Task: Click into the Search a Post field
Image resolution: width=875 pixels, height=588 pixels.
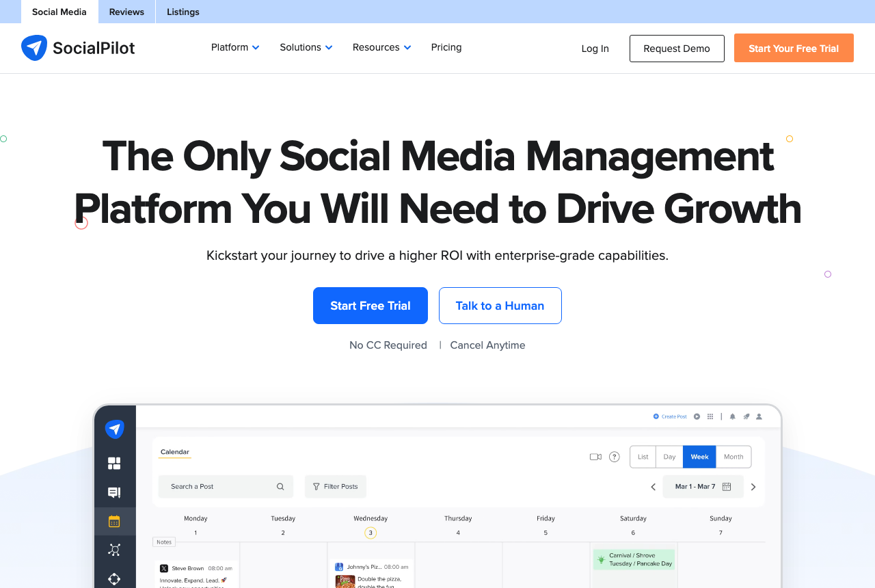Action: 226,487
